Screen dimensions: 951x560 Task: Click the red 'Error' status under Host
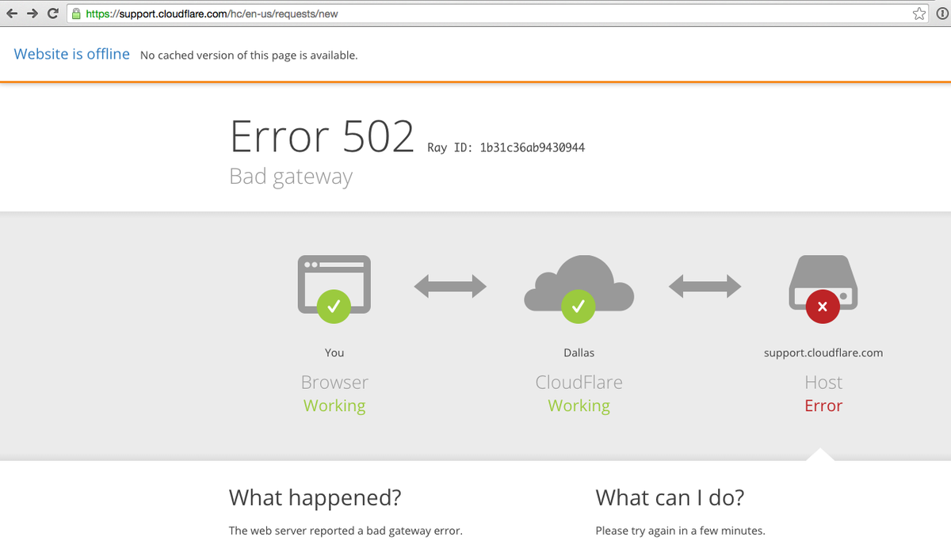823,406
